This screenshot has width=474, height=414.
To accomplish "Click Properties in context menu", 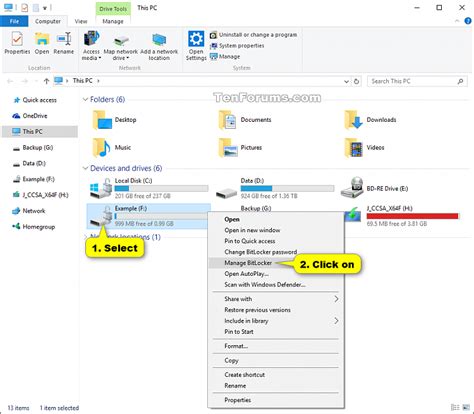I will click(276, 400).
